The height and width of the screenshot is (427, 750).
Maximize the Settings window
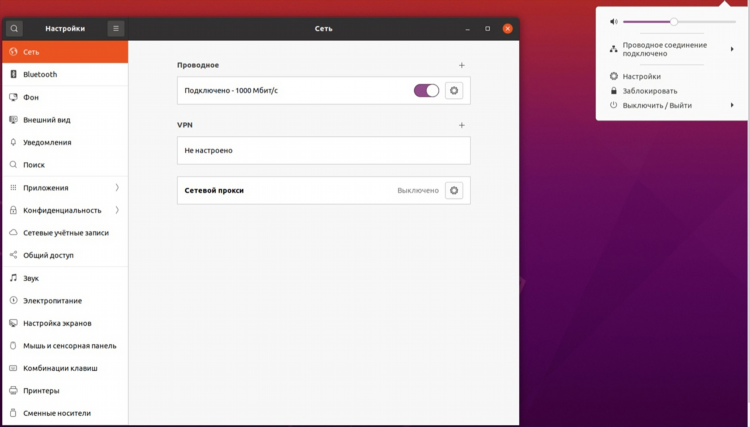click(x=487, y=29)
